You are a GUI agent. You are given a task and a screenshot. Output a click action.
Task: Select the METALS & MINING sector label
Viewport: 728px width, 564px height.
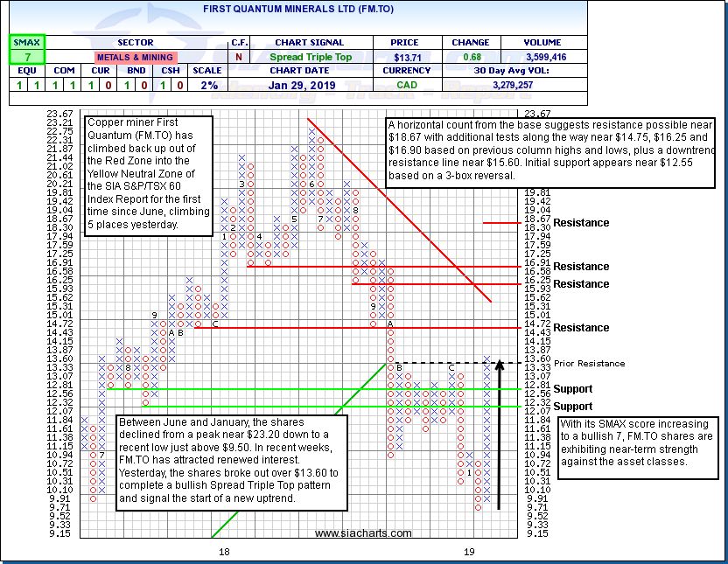click(134, 57)
